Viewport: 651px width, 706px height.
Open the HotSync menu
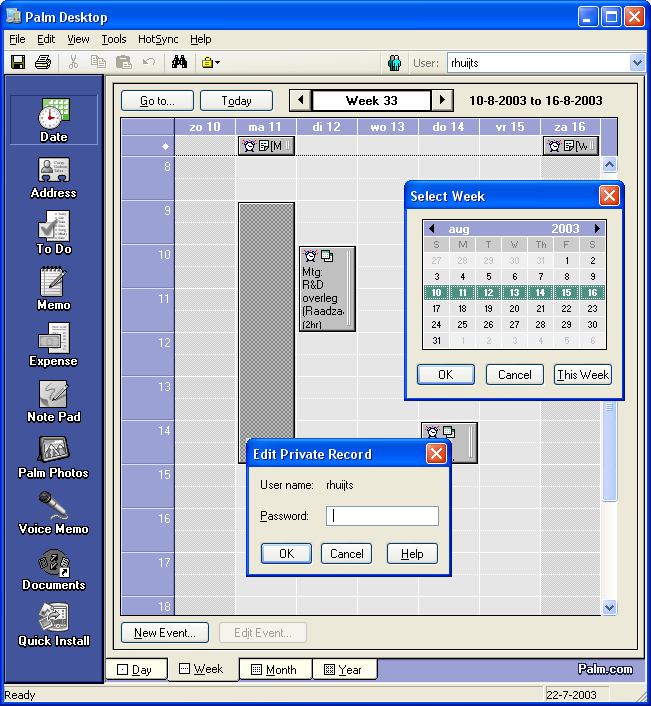(x=158, y=40)
